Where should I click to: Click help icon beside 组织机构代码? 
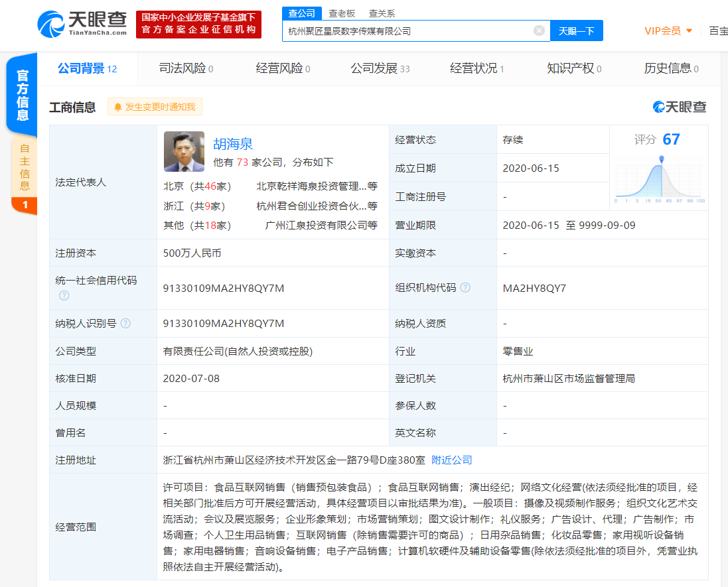tap(465, 288)
